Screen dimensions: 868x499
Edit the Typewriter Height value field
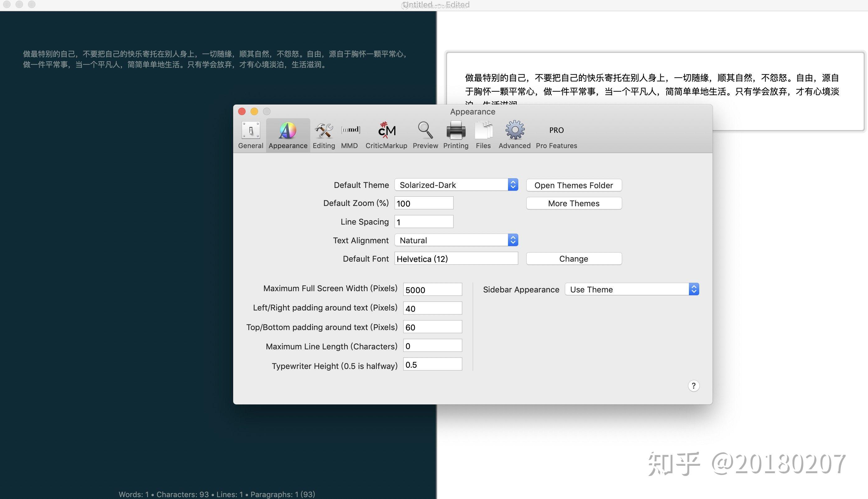point(432,364)
